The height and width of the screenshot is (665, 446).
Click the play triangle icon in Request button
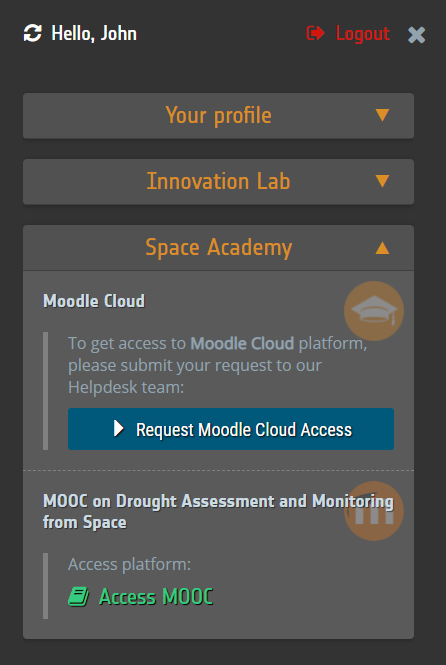pyautogui.click(x=119, y=429)
